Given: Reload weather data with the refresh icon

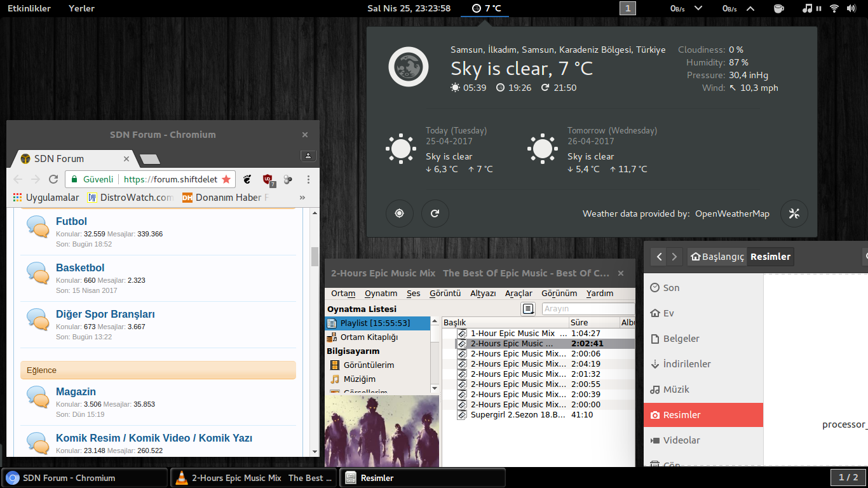Looking at the screenshot, I should point(435,213).
